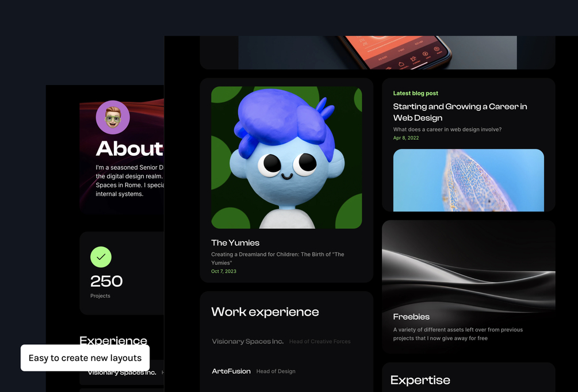The height and width of the screenshot is (392, 578).
Task: Open Starting and Growing a Career post
Action: coord(460,112)
